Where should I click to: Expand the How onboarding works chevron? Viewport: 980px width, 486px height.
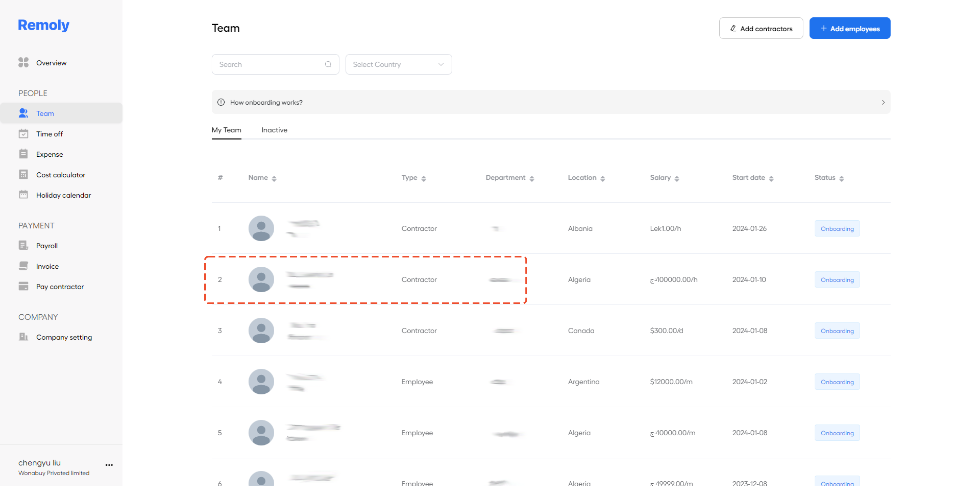tap(883, 102)
